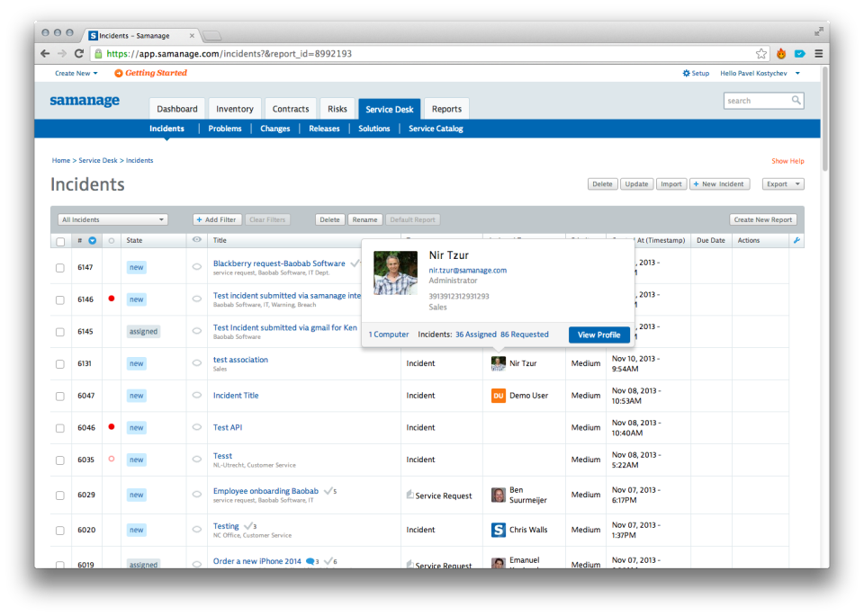Tick the checkbox for incident 6147
The width and height of the screenshot is (864, 616).
(60, 268)
